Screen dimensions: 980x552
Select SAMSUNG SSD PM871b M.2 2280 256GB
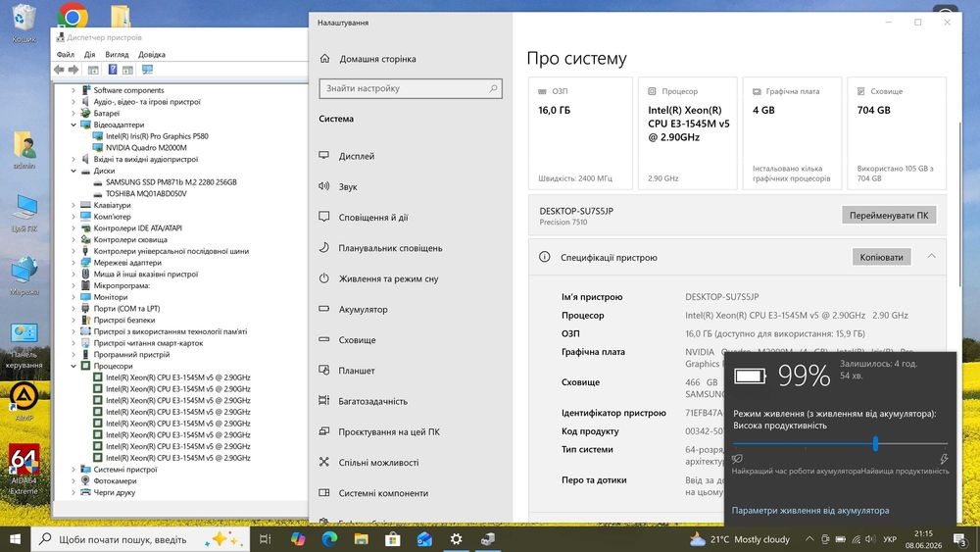pyautogui.click(x=171, y=182)
